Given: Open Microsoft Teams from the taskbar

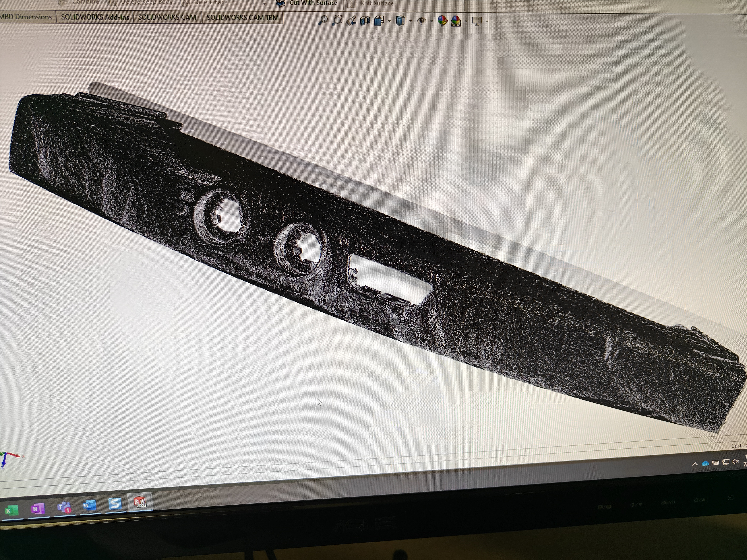Looking at the screenshot, I should (x=64, y=507).
